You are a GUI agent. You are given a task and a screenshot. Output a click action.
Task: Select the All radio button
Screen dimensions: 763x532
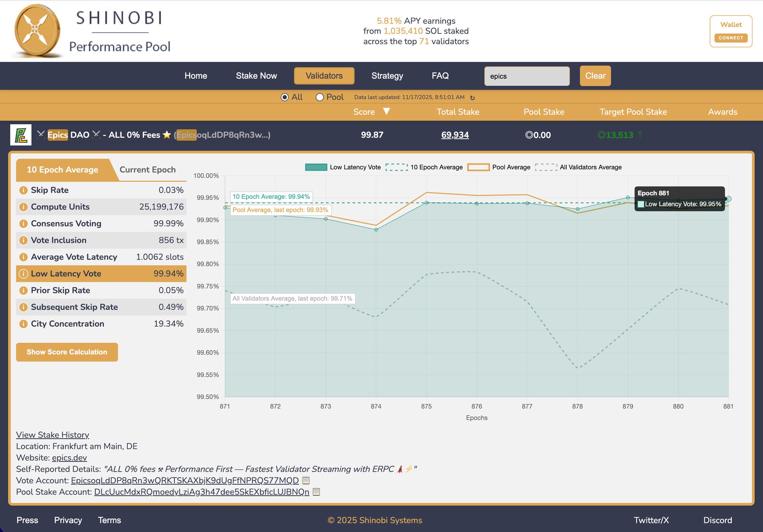(x=285, y=97)
